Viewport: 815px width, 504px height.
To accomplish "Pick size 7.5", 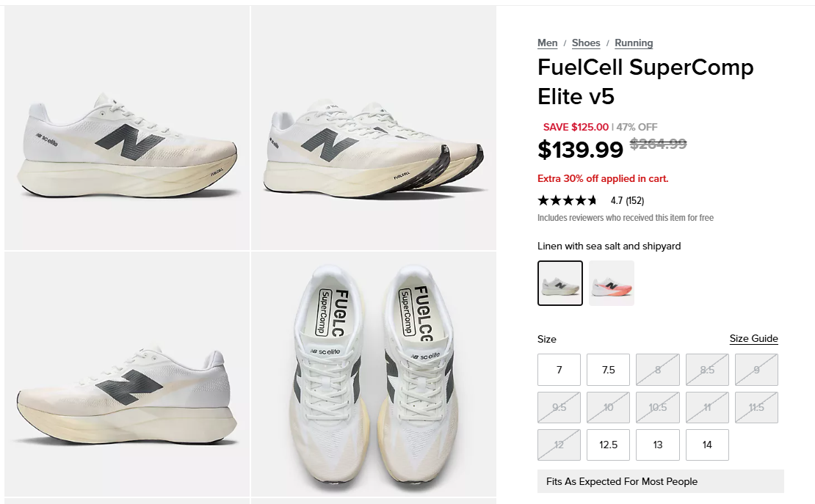I will pos(608,370).
